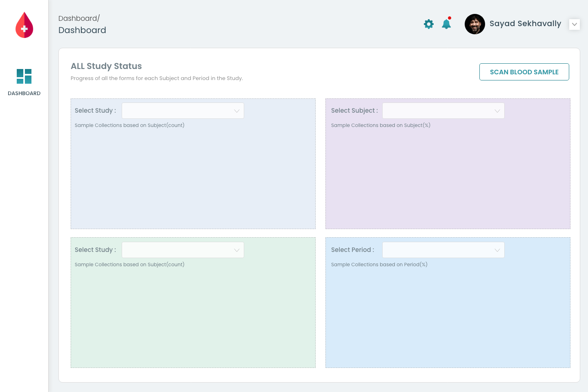Screen dimensions: 588x392
Task: Open Select Study dropdown in blue panel
Action: point(183,111)
